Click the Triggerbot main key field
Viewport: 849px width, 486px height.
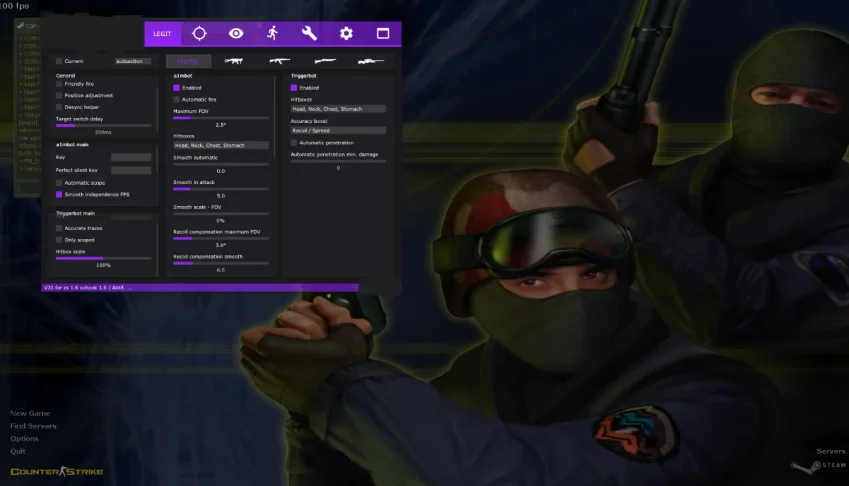[x=131, y=216]
